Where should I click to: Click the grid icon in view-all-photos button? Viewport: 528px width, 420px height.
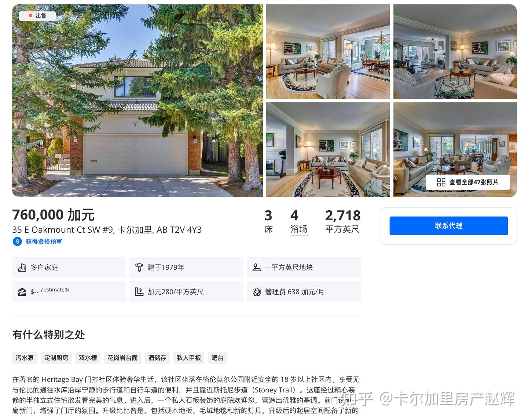(441, 182)
